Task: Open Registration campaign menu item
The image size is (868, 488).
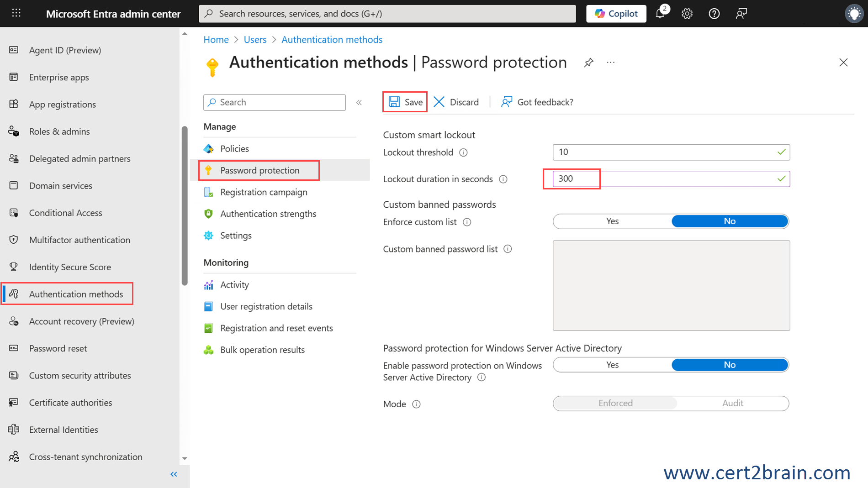Action: (x=264, y=192)
